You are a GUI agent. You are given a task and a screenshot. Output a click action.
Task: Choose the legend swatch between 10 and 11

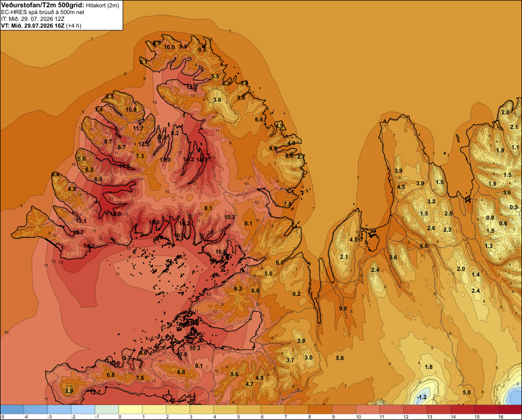tap(367, 410)
